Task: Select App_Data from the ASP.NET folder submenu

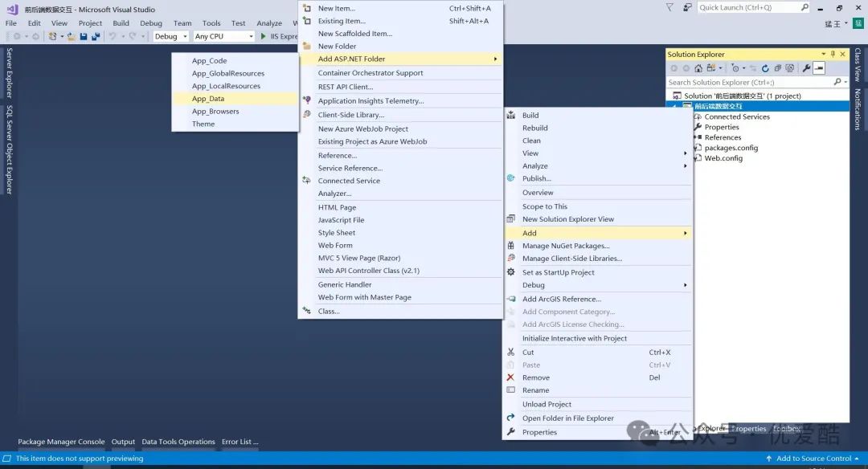Action: (x=208, y=99)
